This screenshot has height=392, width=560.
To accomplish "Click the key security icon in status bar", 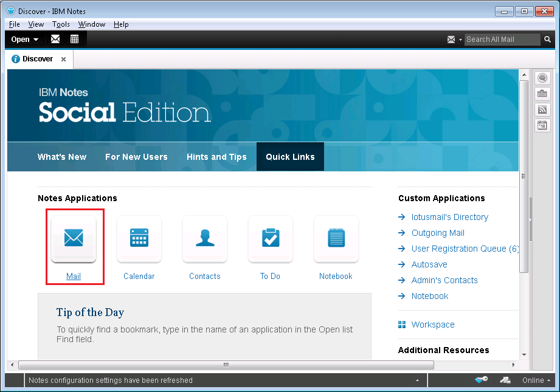I will point(481,380).
